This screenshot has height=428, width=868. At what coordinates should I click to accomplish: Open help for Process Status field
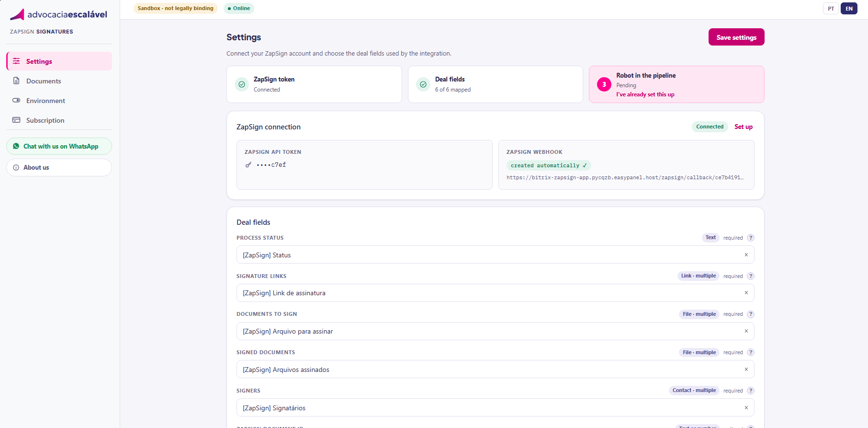click(x=751, y=238)
